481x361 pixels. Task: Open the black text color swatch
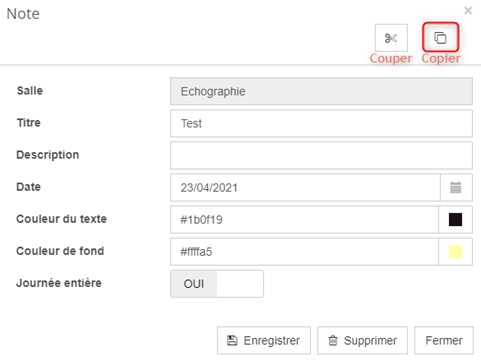coord(455,219)
